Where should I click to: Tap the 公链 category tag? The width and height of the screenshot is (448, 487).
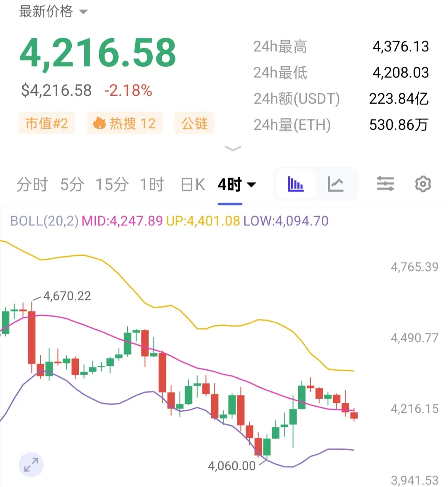195,123
